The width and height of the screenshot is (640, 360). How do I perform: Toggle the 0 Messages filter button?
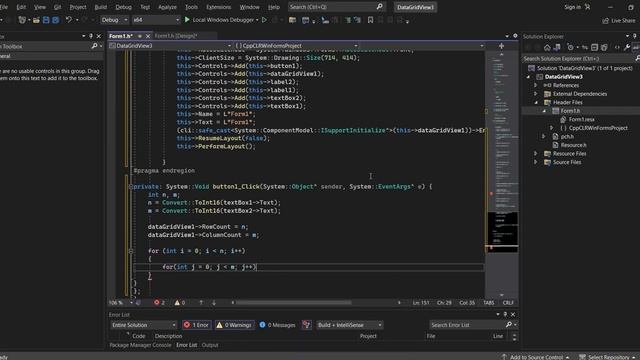(x=277, y=325)
